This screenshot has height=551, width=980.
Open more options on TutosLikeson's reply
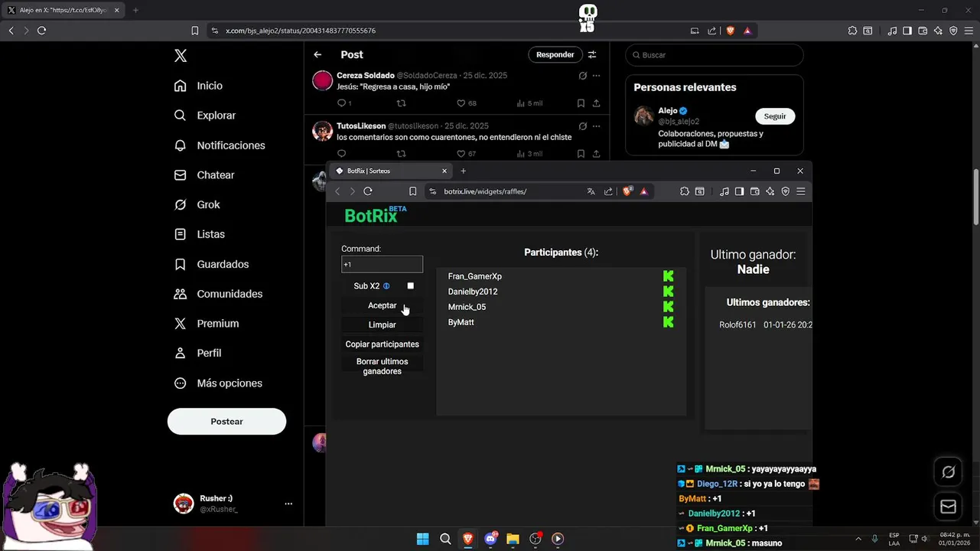tap(596, 126)
